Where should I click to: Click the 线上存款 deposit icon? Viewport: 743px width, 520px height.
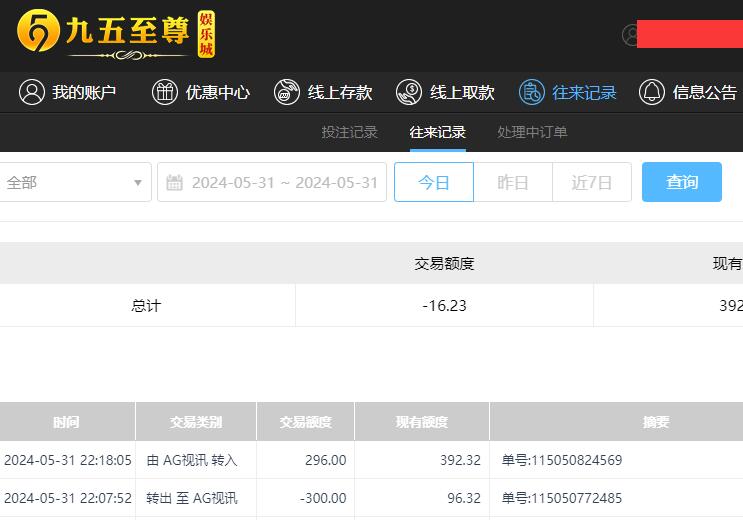coord(287,92)
